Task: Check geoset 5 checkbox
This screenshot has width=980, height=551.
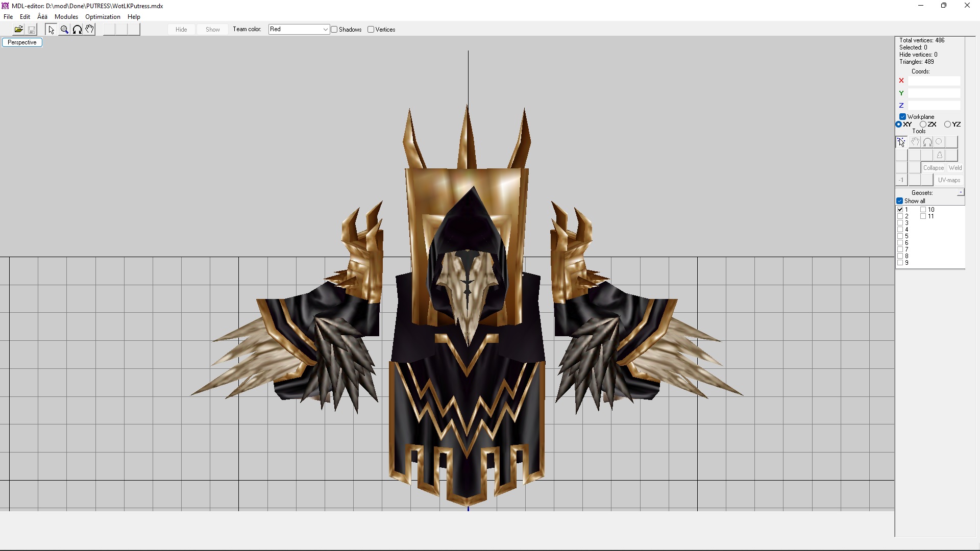Action: click(900, 236)
